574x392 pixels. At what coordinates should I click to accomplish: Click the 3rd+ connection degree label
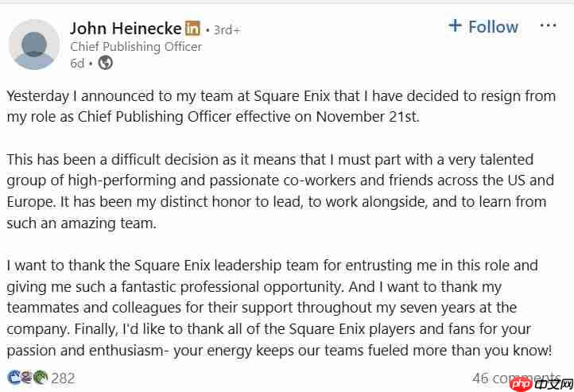pyautogui.click(x=227, y=30)
